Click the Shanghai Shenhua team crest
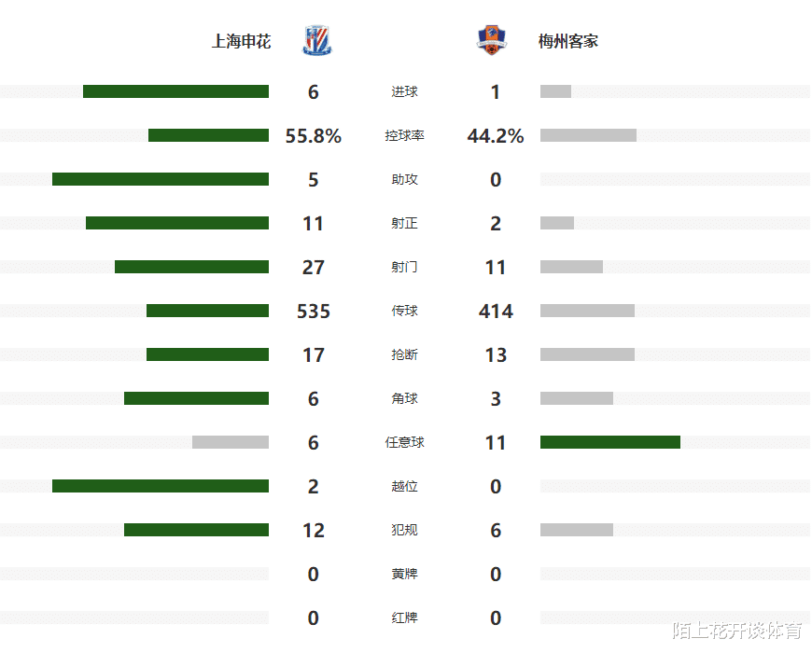Screen dimensions: 812x652 pos(317,41)
